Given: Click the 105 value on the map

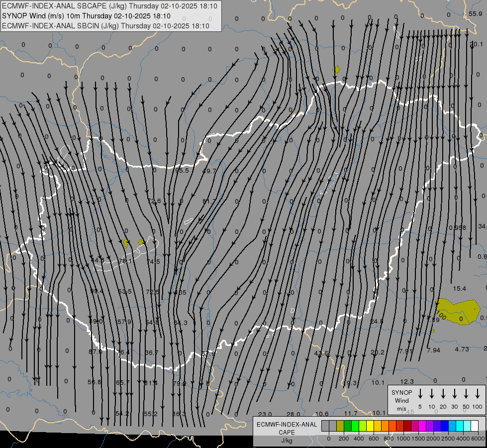Looking at the screenshot, I should click(181, 292).
